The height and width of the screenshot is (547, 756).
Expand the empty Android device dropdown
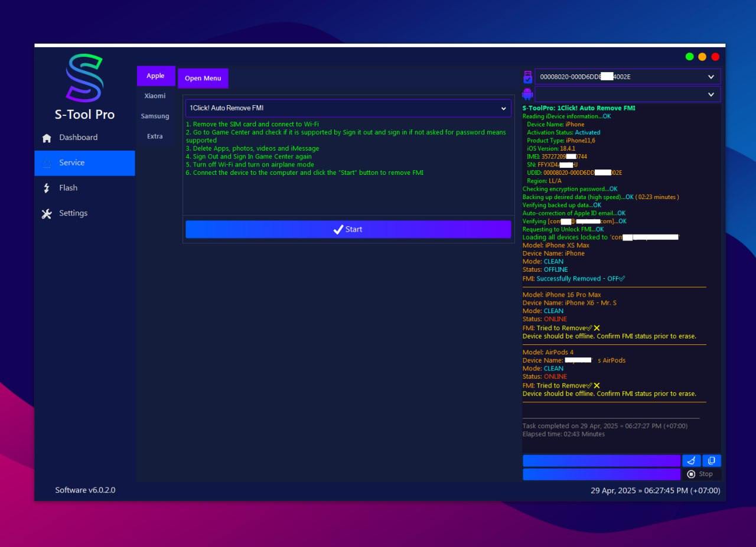[628, 95]
